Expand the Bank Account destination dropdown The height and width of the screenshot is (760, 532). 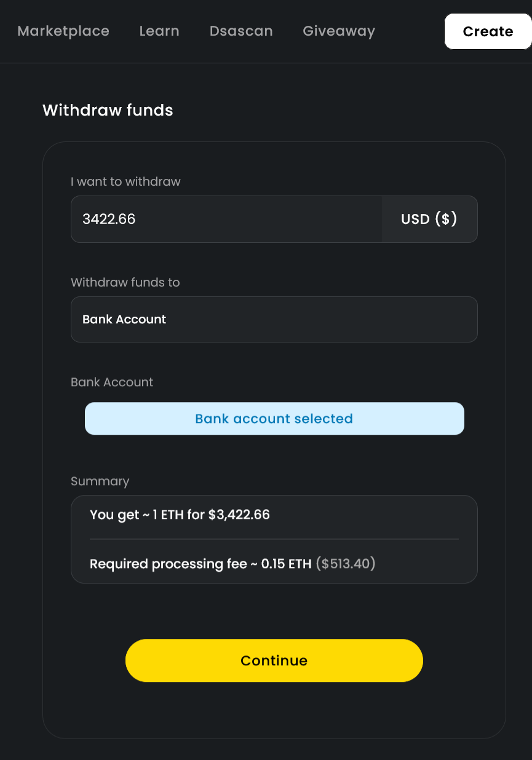point(274,320)
